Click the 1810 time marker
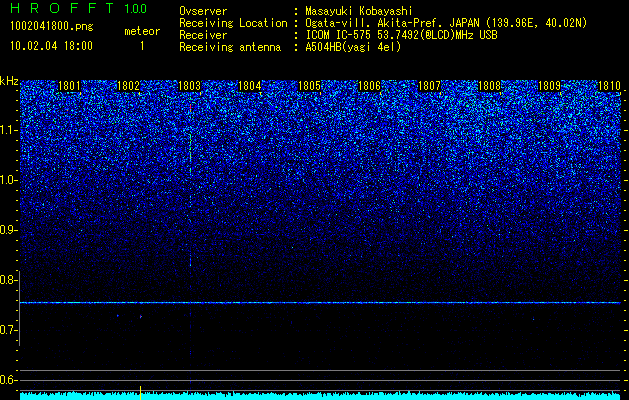The height and width of the screenshot is (400, 629). click(x=609, y=86)
